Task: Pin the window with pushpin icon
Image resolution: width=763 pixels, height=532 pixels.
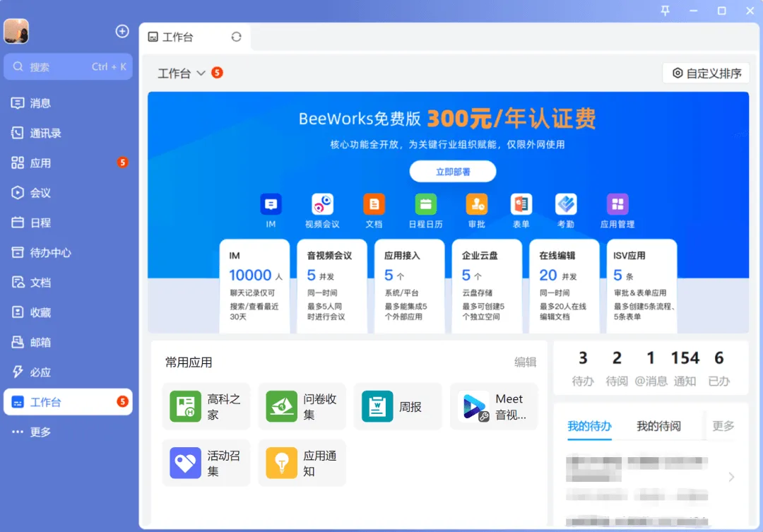Action: (x=666, y=11)
